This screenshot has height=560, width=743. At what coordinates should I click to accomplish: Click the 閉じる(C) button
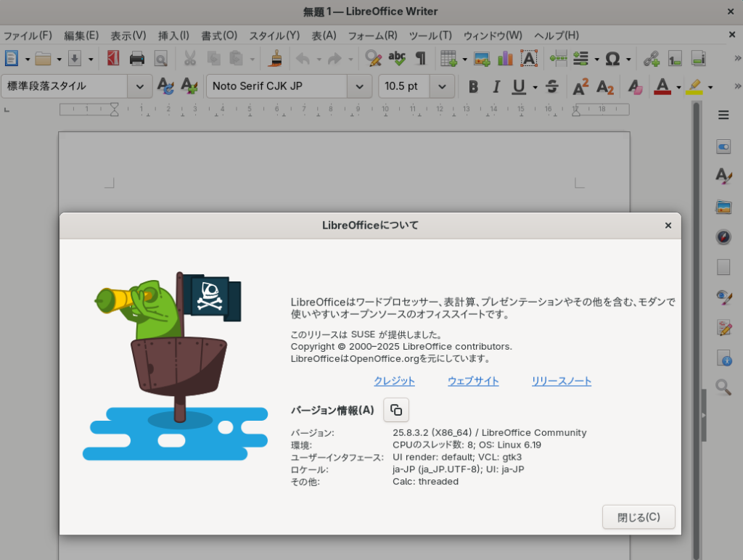pyautogui.click(x=639, y=517)
